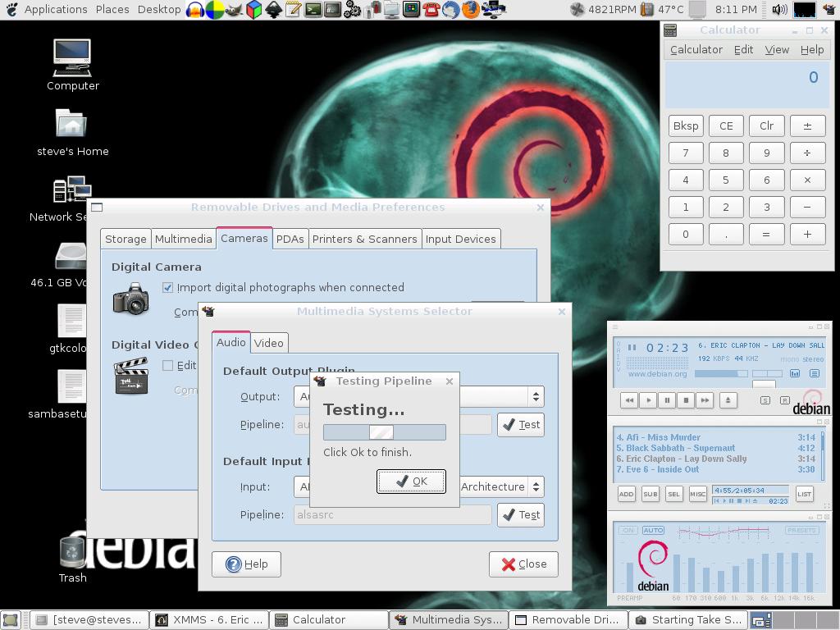Click Help in Multimedia Systems Selector

coord(246,564)
